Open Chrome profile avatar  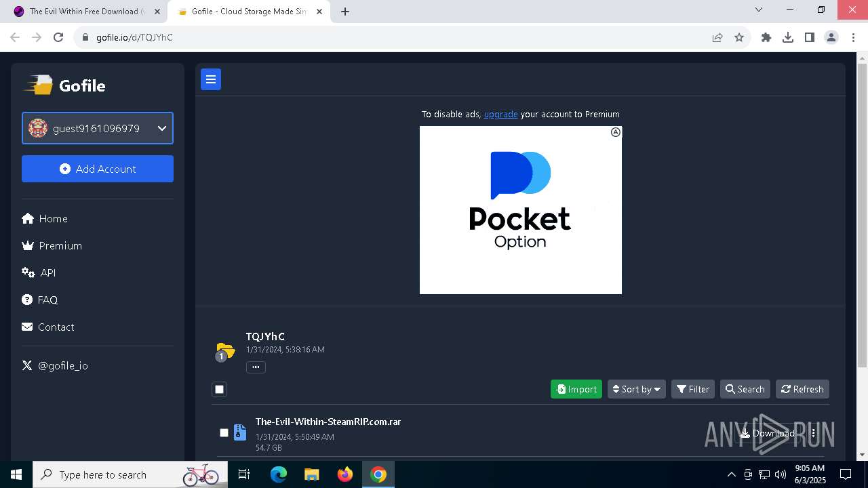[x=831, y=37]
